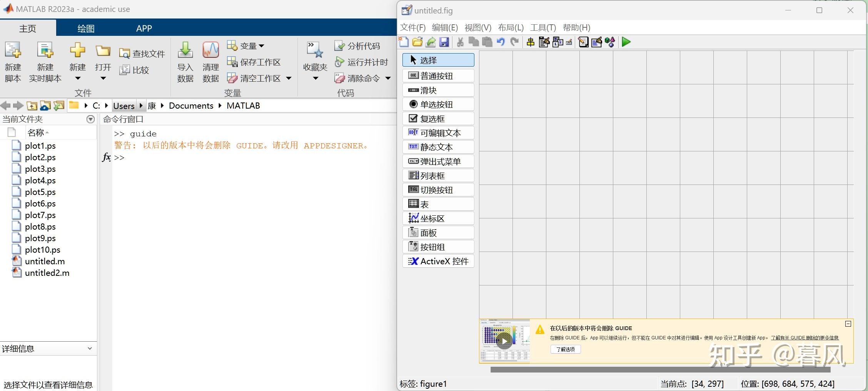
Task: Select the ActiveX 控件 component
Action: tap(438, 261)
